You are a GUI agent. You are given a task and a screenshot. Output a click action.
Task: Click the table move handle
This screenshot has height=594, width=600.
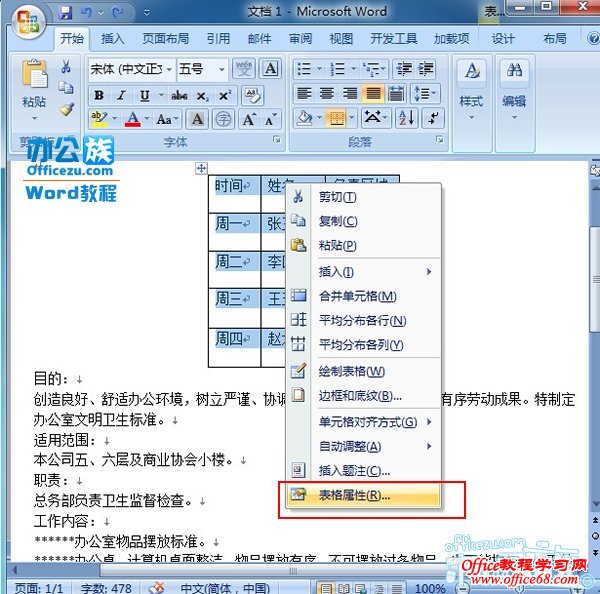pos(201,168)
